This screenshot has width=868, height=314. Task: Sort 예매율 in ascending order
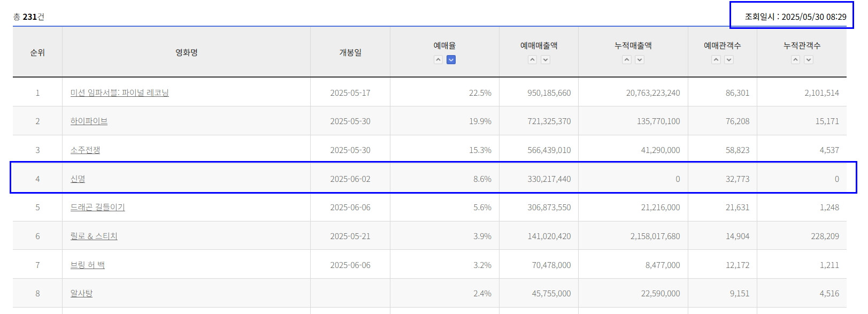pyautogui.click(x=438, y=60)
